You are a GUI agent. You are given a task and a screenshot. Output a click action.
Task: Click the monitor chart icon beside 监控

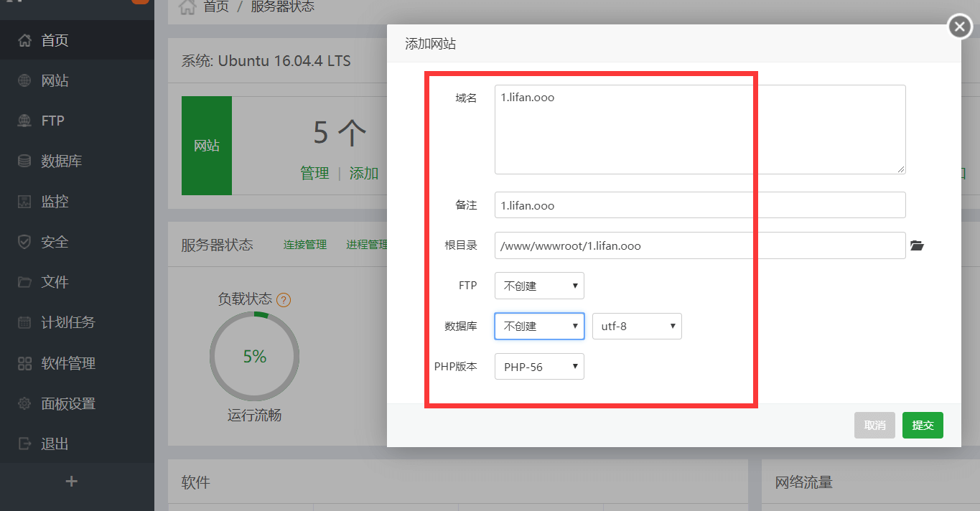pyautogui.click(x=24, y=202)
